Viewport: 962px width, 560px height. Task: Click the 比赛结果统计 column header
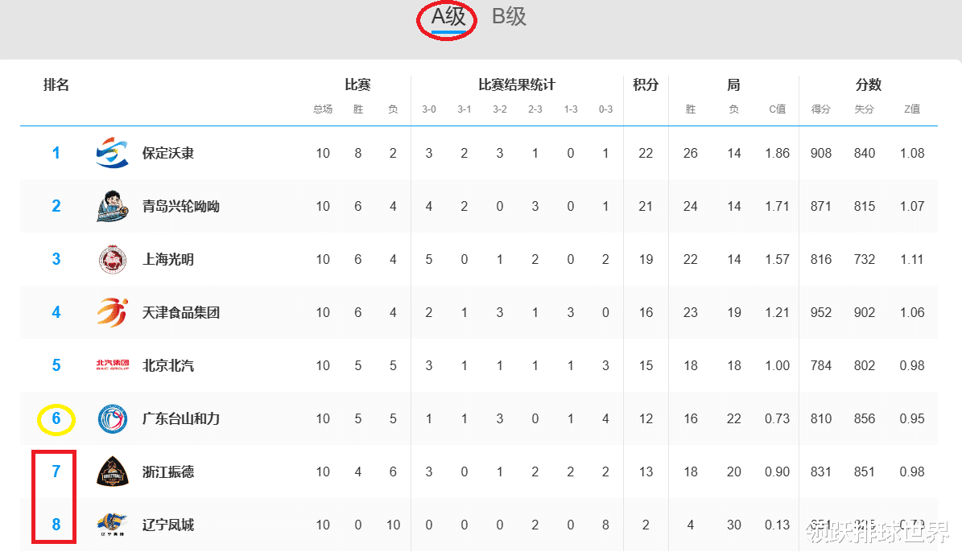[517, 84]
